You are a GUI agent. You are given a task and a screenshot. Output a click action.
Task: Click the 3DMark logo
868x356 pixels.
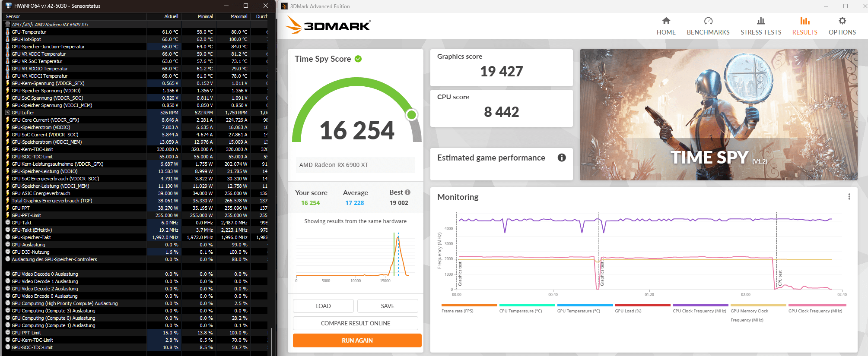(x=328, y=25)
